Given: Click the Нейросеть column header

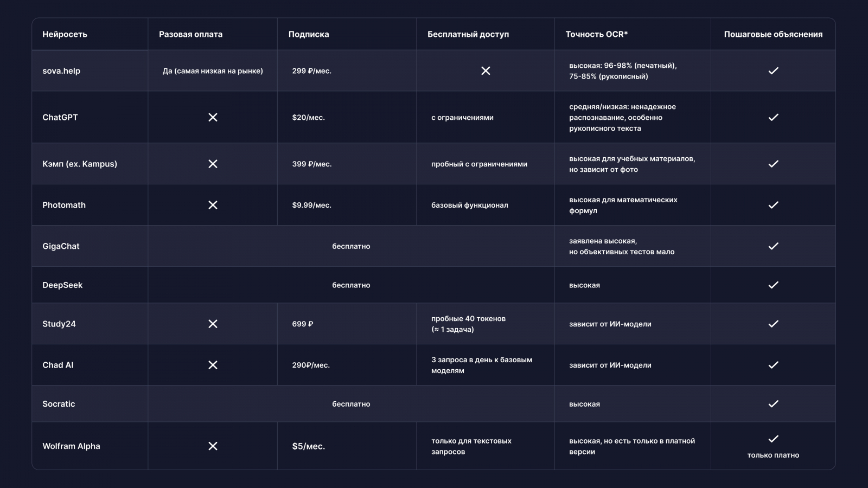Looking at the screenshot, I should (65, 34).
